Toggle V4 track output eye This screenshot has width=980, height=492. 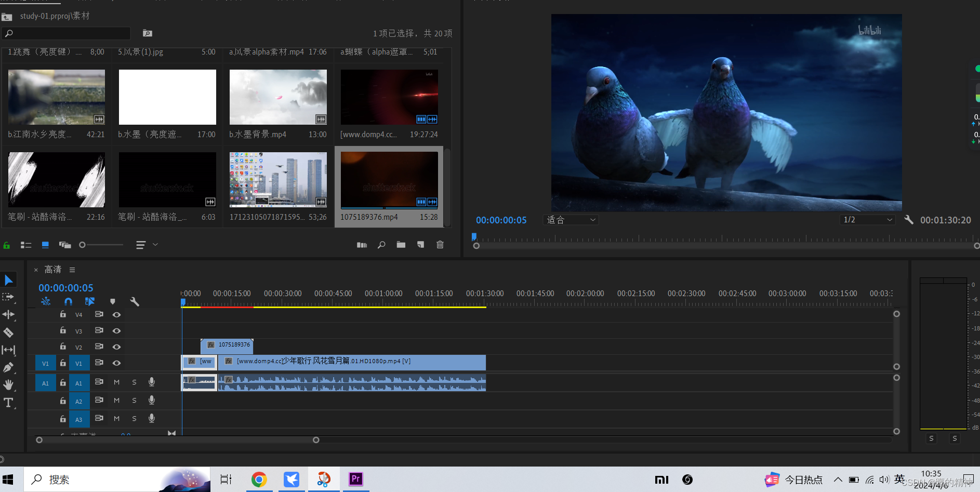117,315
